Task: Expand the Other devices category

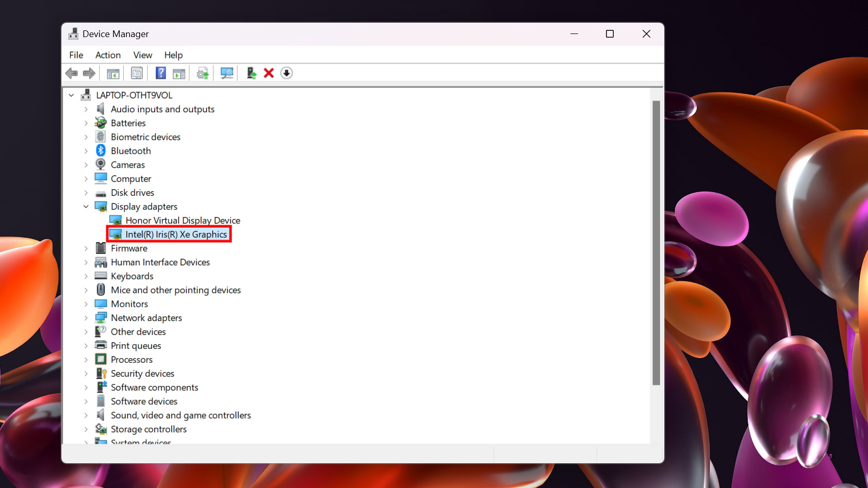Action: coord(86,332)
